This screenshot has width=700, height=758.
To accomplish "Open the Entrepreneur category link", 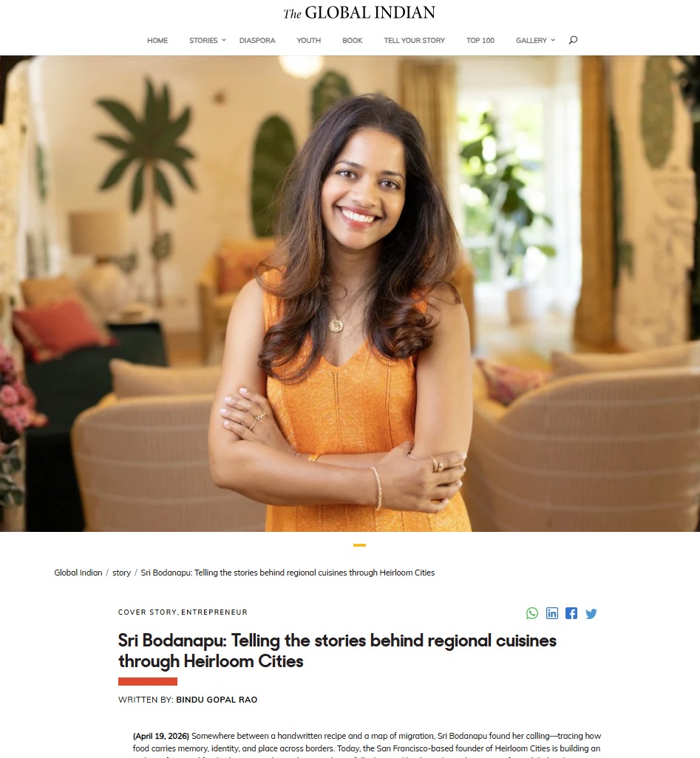I will (214, 612).
